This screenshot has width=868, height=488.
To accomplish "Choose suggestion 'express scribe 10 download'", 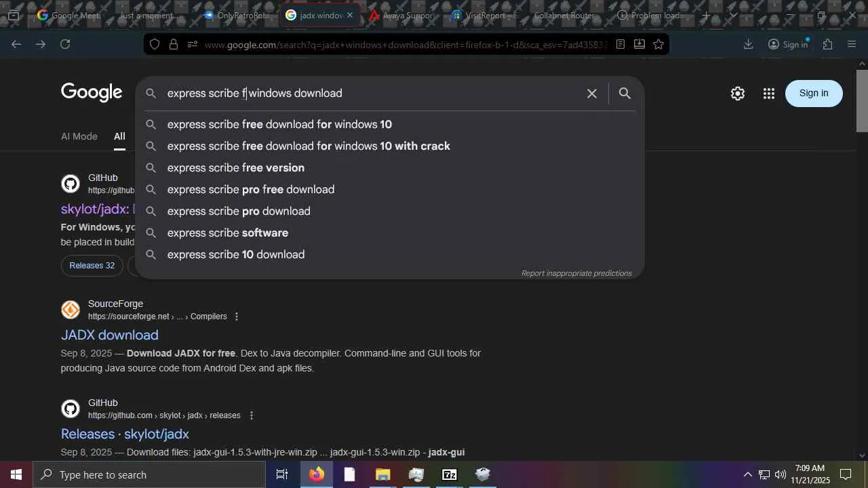I will 389,255.
